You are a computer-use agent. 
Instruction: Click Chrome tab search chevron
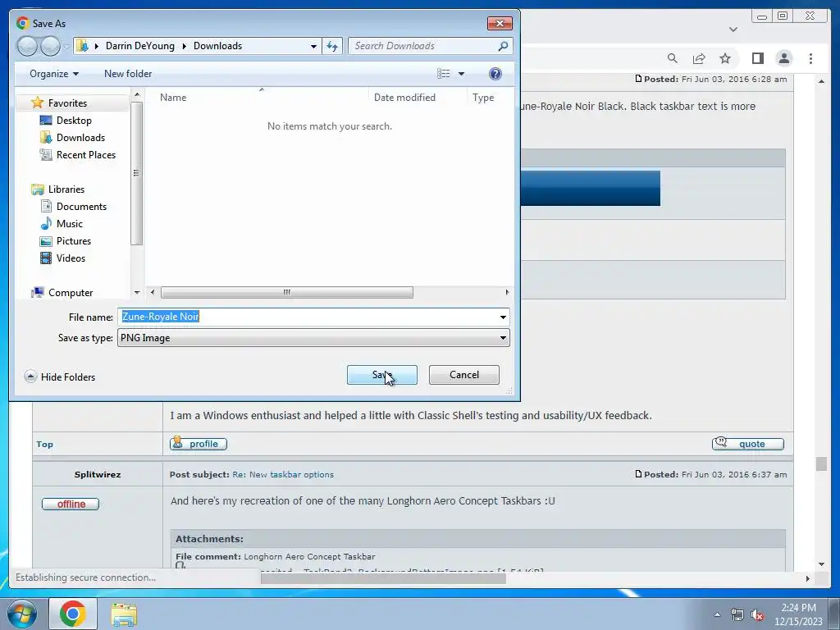pyautogui.click(x=733, y=30)
